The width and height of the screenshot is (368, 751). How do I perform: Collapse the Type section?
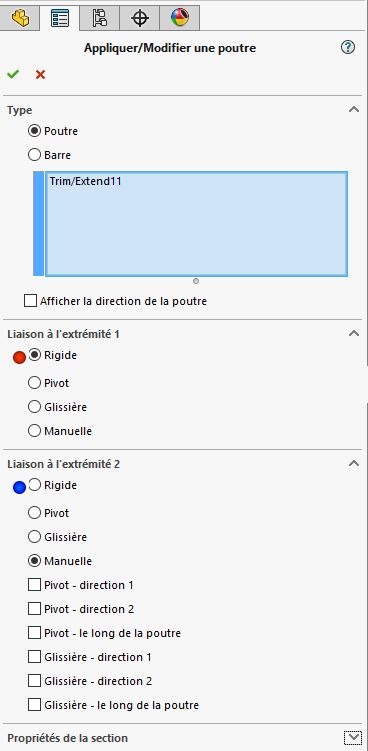pos(354,110)
